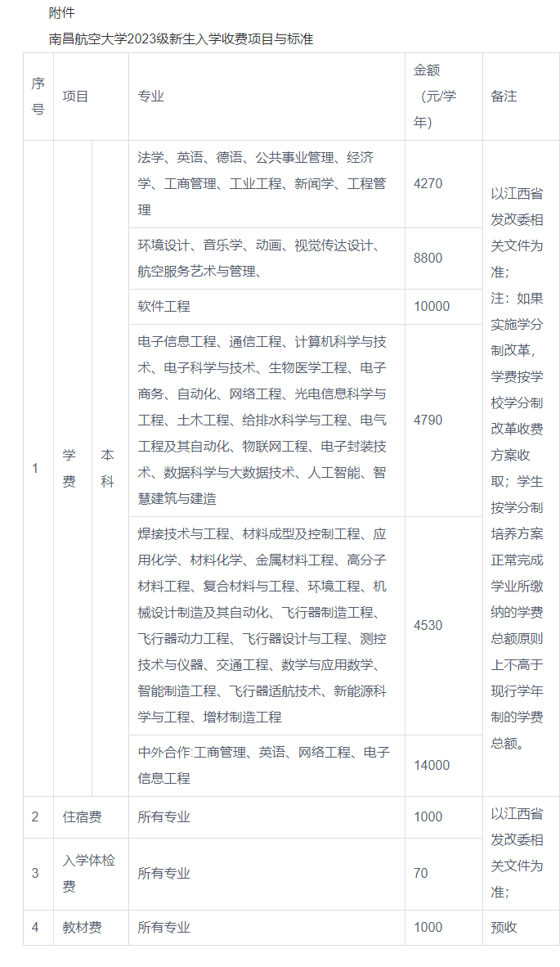Click the 4790 tuition amount cell
Viewport: 560px width, 967px height.
coord(444,421)
